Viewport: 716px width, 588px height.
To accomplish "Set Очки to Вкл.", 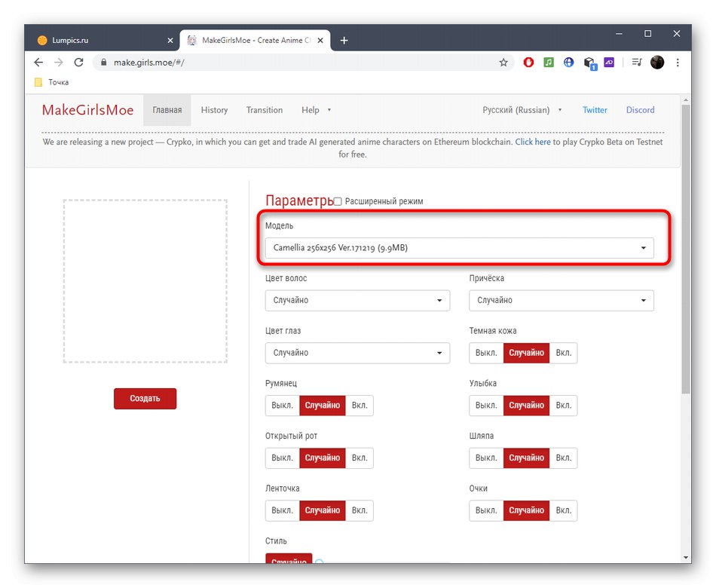I will click(564, 511).
